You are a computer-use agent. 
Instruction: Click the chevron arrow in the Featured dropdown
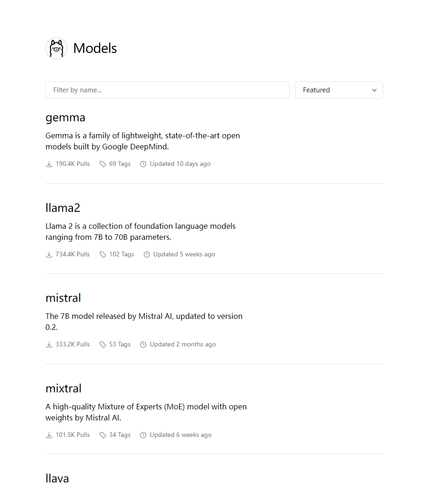click(374, 90)
